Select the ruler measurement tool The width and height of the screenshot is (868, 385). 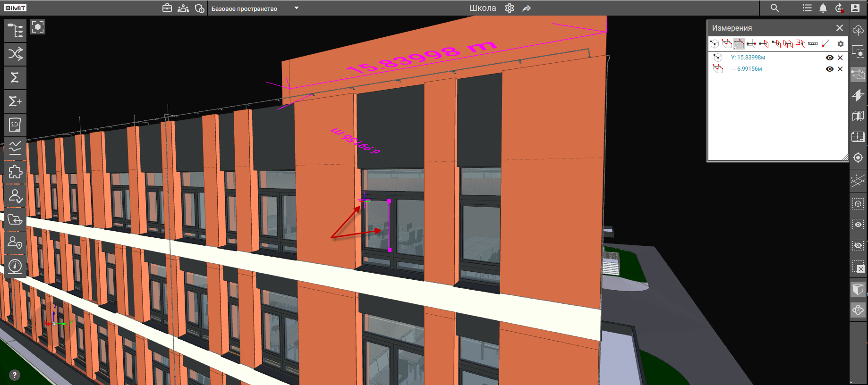coord(812,44)
